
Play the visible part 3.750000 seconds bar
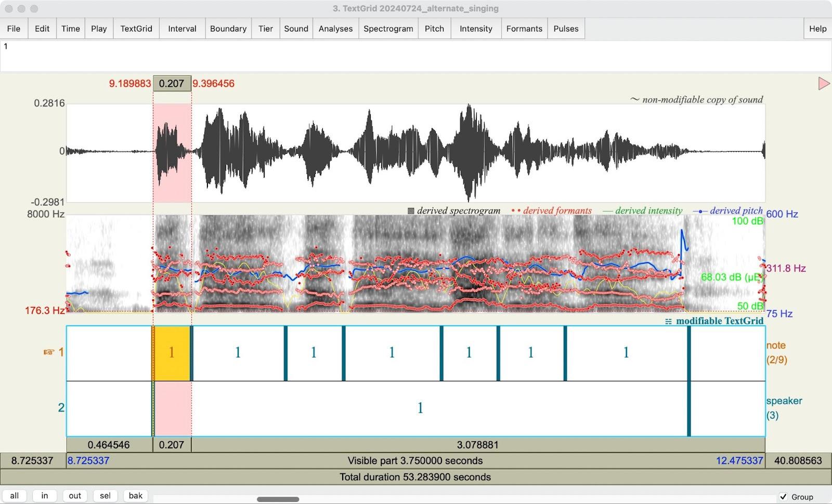coord(415,461)
